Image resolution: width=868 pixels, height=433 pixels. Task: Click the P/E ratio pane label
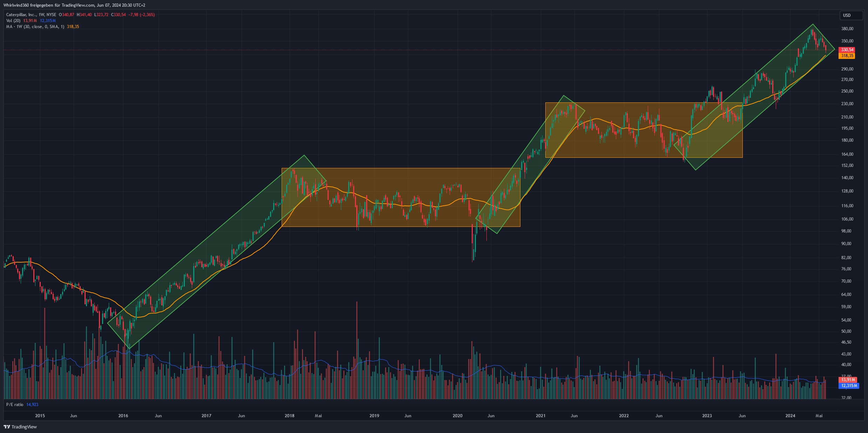pyautogui.click(x=15, y=405)
